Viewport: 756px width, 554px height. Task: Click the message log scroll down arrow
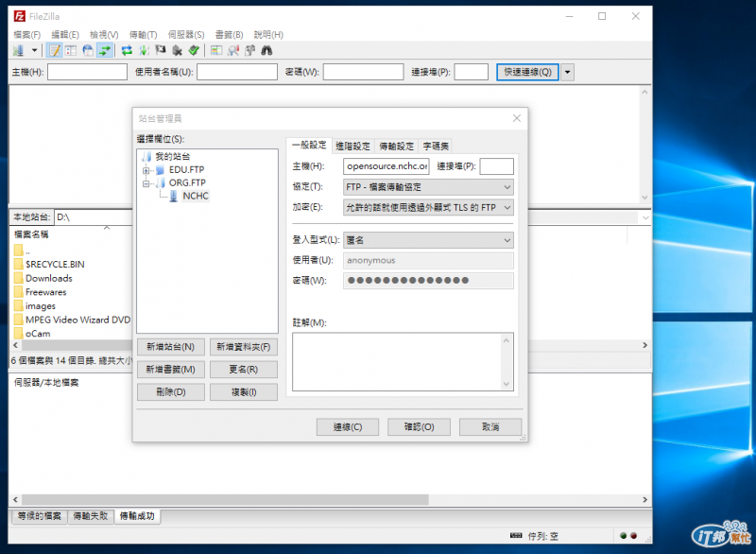[644, 198]
